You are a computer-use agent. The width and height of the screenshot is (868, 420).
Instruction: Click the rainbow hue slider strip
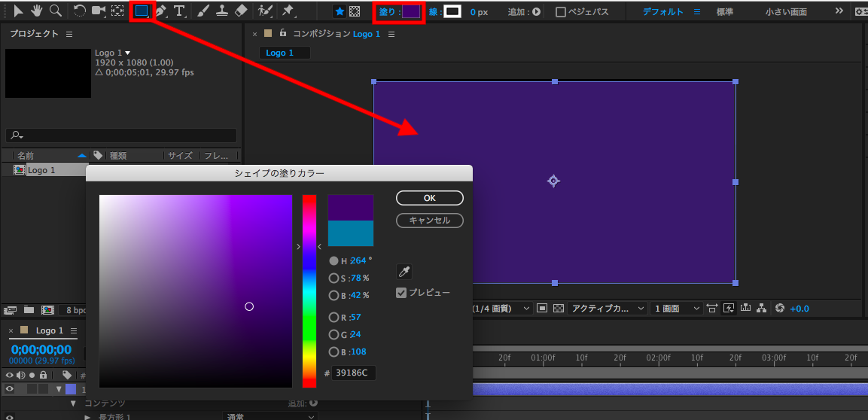[x=309, y=291]
